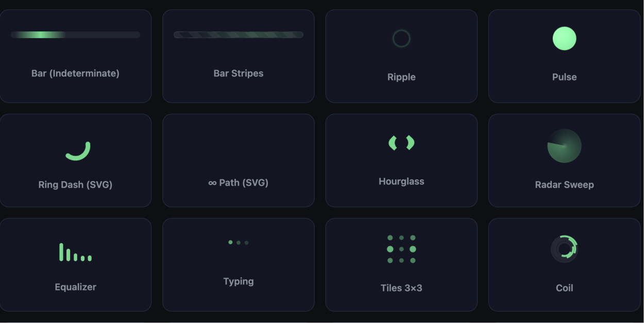Click the striped progress bar

click(239, 35)
